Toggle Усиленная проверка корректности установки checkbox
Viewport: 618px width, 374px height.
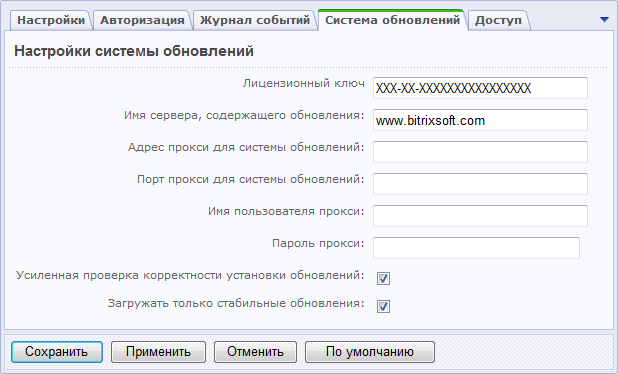383,278
